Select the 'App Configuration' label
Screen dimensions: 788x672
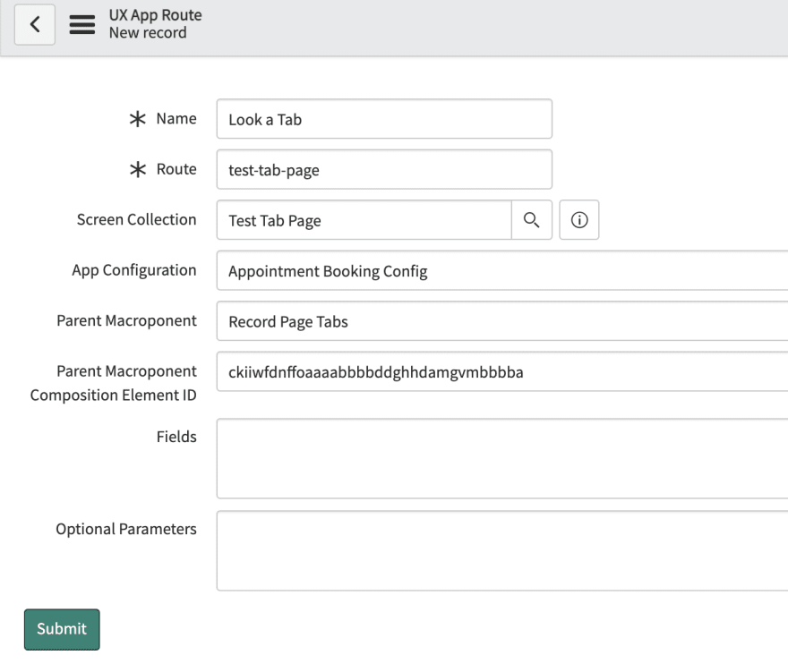134,270
